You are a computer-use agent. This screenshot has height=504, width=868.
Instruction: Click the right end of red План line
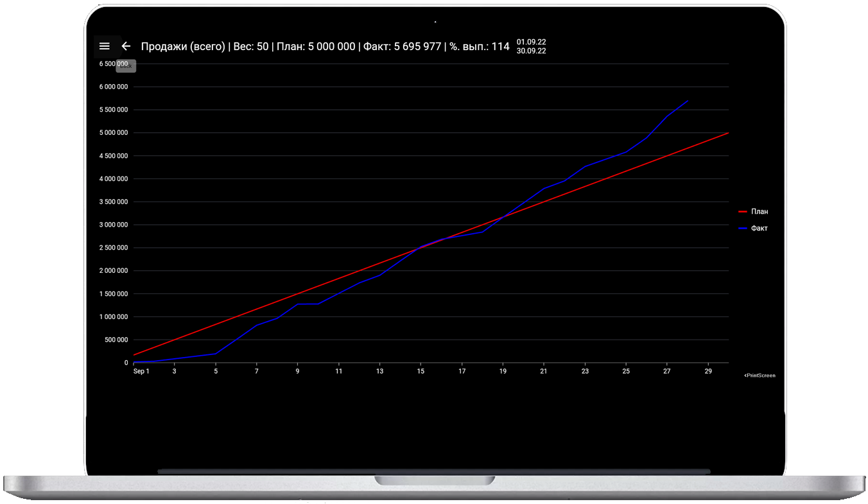(x=728, y=133)
